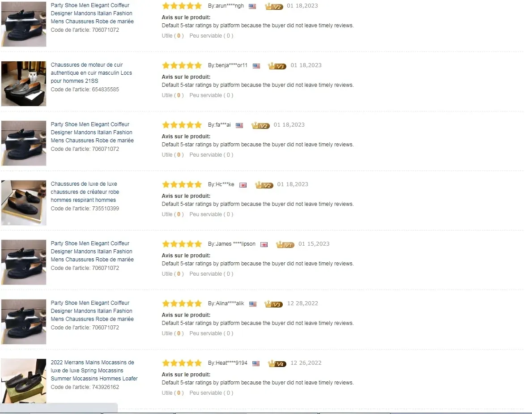Open Party Shoe Men link in Alina****alik review
532x414 pixels.
[92, 311]
